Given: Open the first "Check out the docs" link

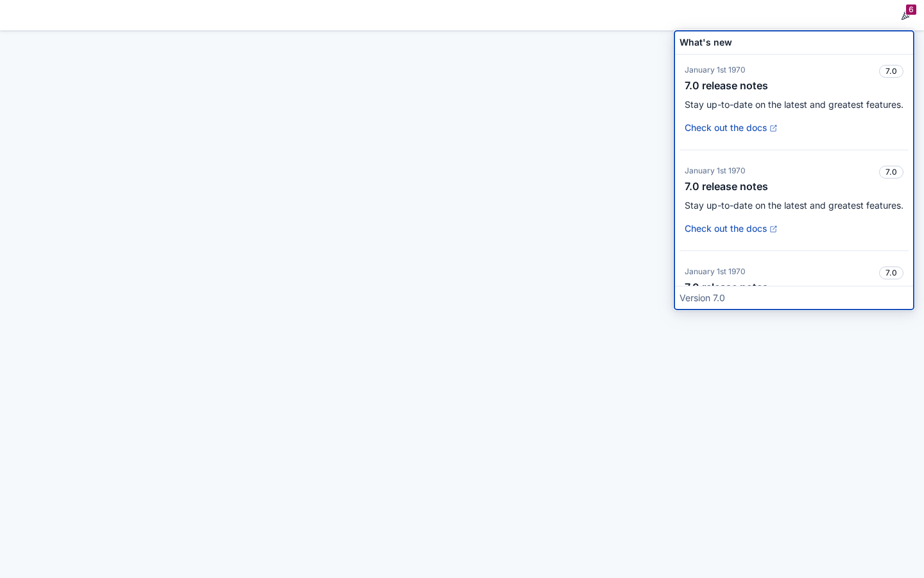Looking at the screenshot, I should coord(731,128).
